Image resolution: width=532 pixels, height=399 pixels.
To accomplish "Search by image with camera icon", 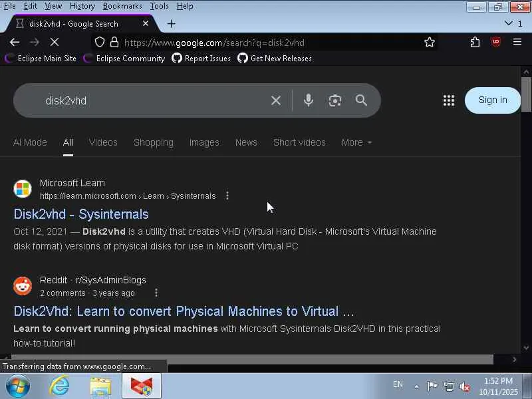I will (335, 100).
